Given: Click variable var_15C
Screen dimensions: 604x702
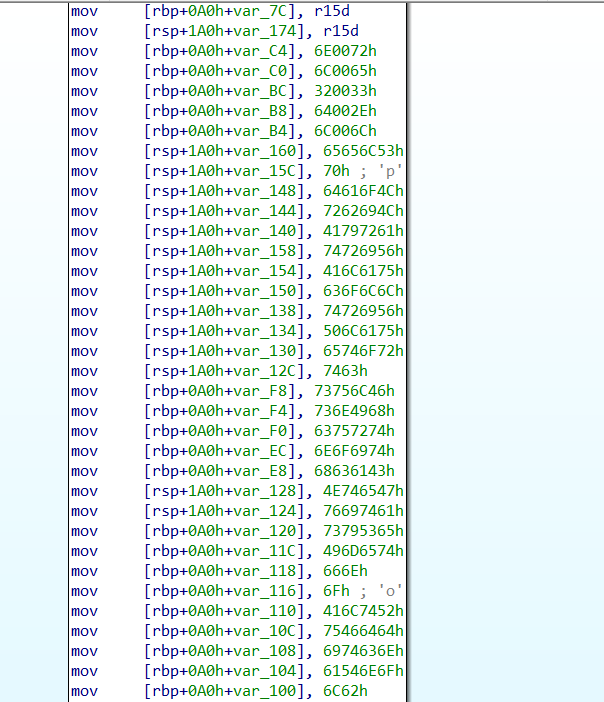Looking at the screenshot, I should [x=265, y=171].
